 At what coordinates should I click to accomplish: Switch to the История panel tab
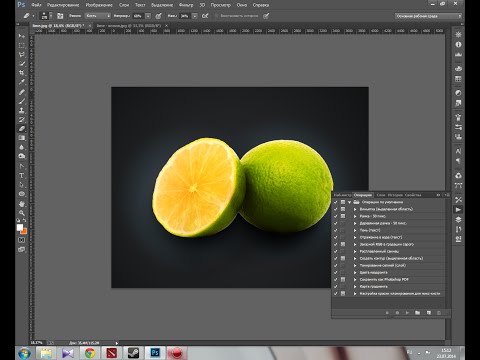pos(395,195)
